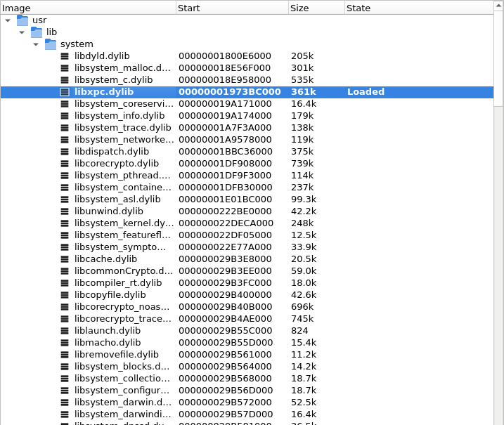
Task: Select the lib tree item label
Action: (x=51, y=32)
